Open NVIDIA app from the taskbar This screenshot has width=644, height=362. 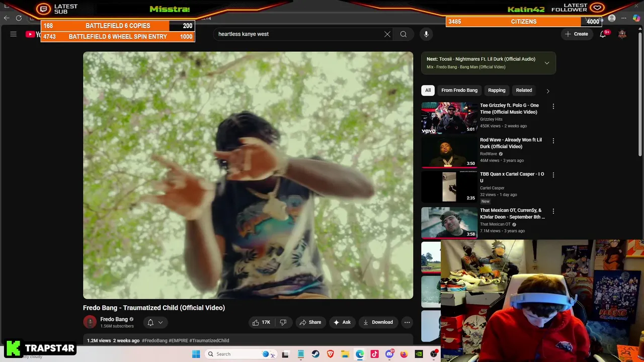click(419, 354)
